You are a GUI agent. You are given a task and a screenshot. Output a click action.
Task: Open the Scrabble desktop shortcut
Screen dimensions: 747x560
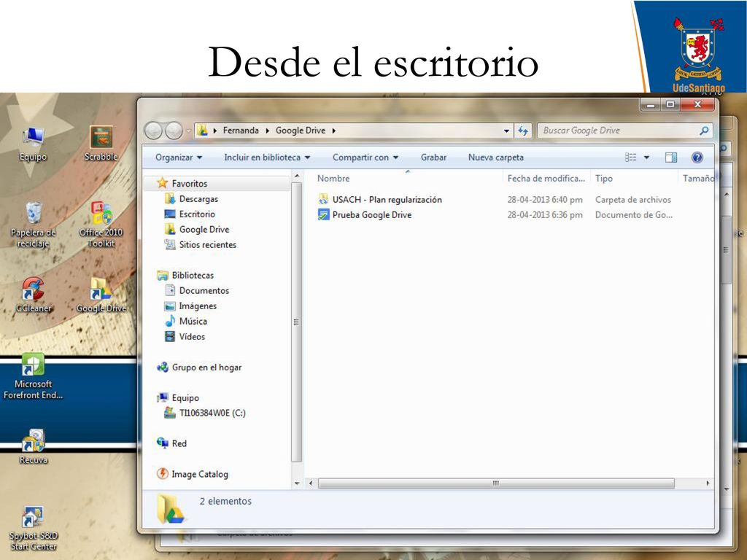[x=101, y=144]
